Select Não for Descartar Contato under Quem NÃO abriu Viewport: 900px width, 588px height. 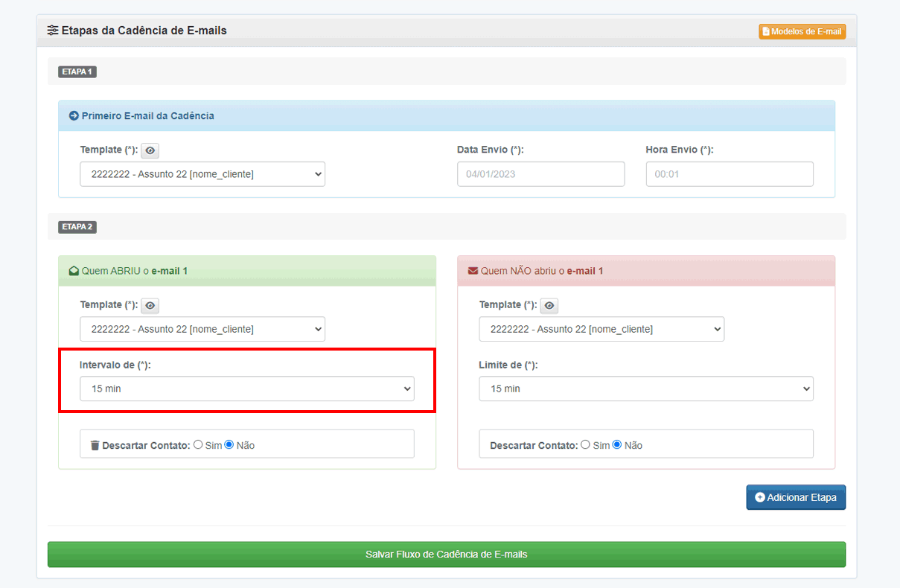[x=616, y=444]
